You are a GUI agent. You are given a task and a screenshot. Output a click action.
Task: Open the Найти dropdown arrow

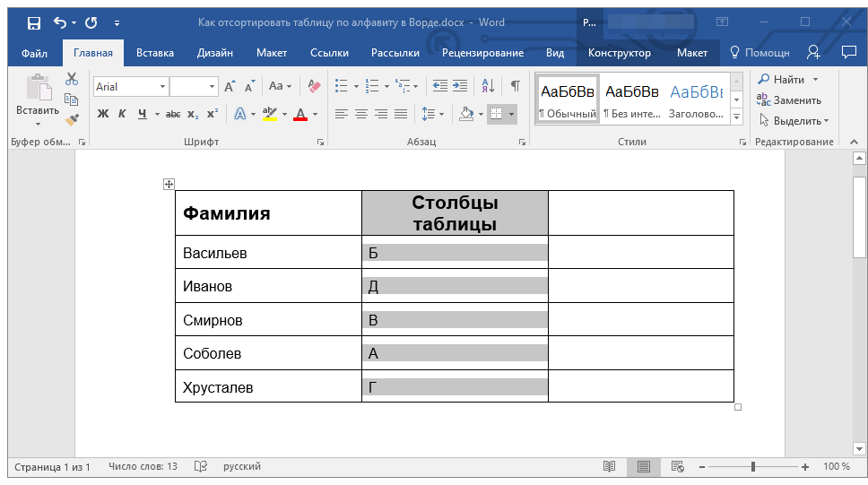[x=815, y=80]
